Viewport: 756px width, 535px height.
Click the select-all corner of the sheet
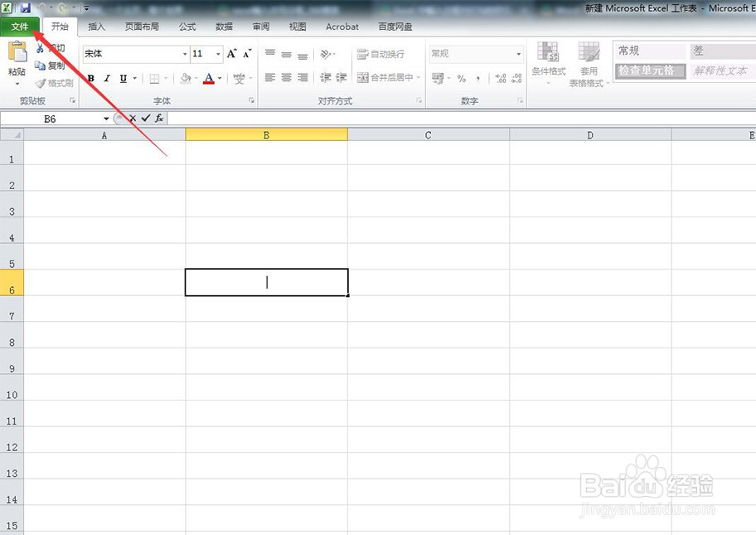(12, 134)
